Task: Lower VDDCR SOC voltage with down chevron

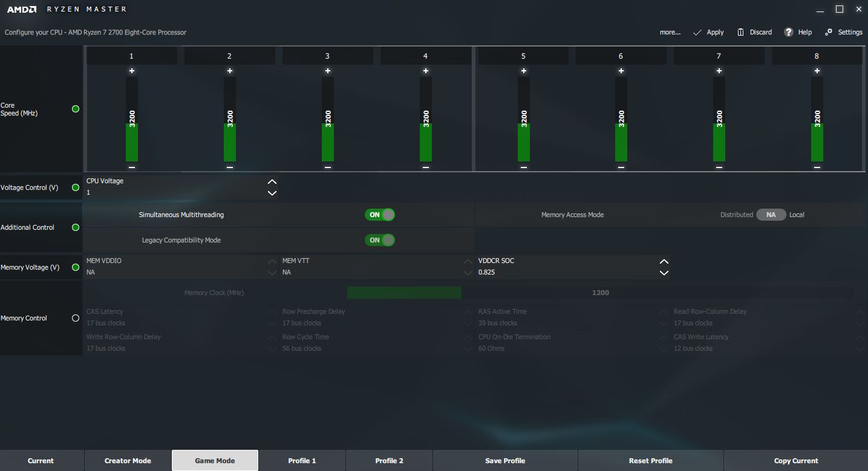Action: click(x=664, y=273)
